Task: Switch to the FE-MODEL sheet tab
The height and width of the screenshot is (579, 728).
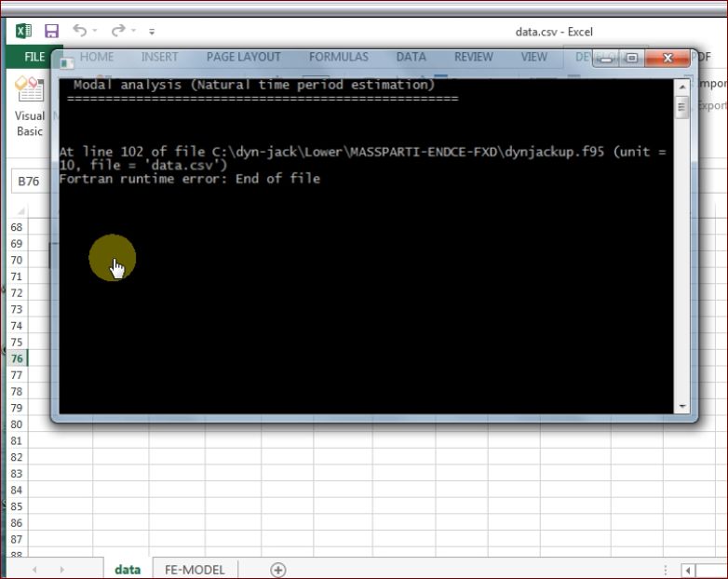Action: point(195,570)
